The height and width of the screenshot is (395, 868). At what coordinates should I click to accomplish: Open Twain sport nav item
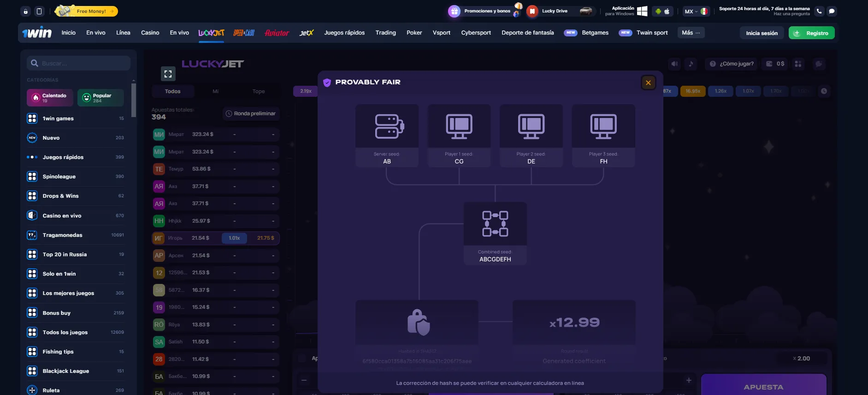point(652,33)
